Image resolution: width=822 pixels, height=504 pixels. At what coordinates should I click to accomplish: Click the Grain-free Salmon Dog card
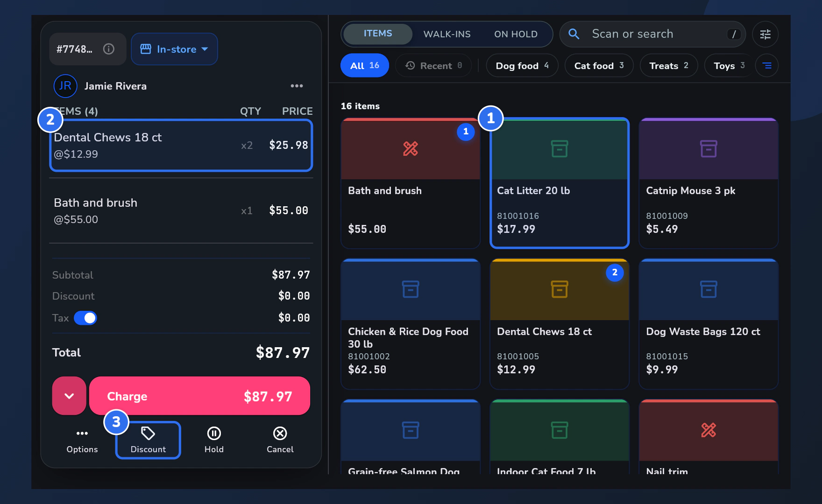[x=411, y=438]
